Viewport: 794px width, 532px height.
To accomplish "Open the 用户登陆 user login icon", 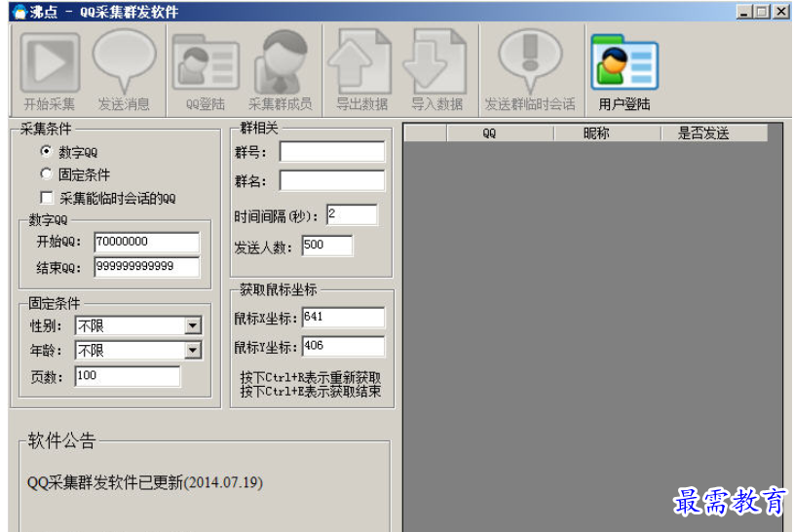I will tap(624, 62).
